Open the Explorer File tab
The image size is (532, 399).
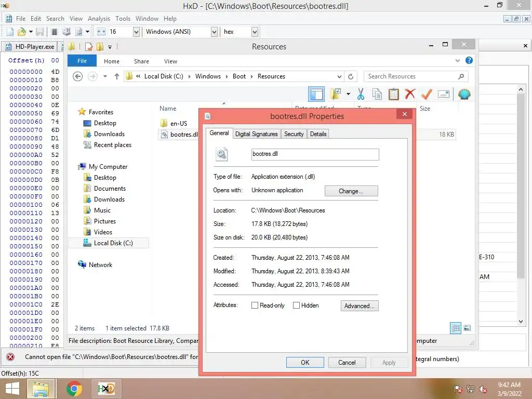pyautogui.click(x=82, y=61)
